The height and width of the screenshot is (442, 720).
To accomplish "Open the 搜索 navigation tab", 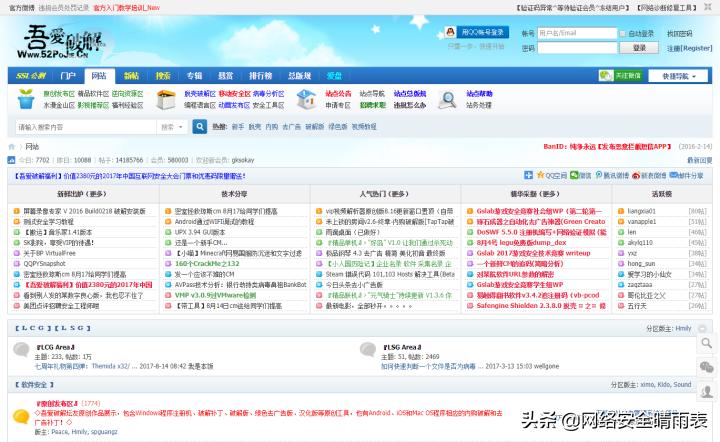I will (163, 76).
